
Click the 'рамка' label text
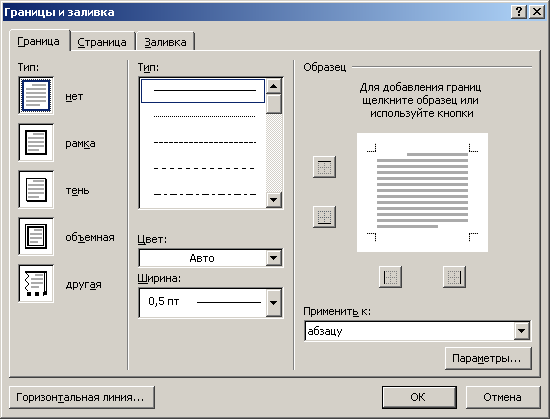[80, 144]
